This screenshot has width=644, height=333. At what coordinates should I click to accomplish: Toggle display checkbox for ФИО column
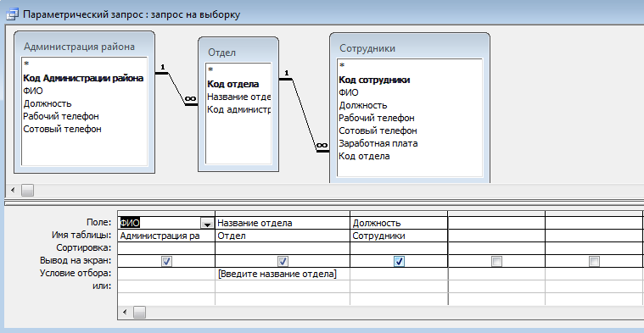pos(166,261)
